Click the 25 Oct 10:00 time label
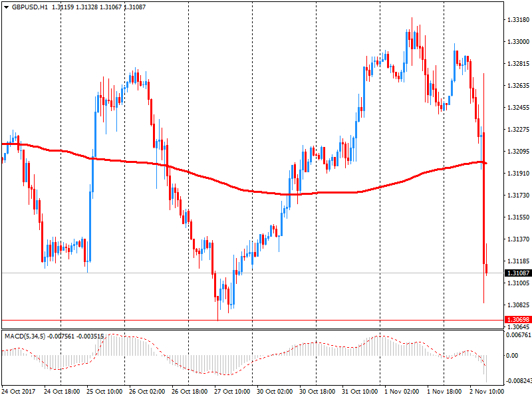The height and width of the screenshot is (399, 532). (104, 392)
